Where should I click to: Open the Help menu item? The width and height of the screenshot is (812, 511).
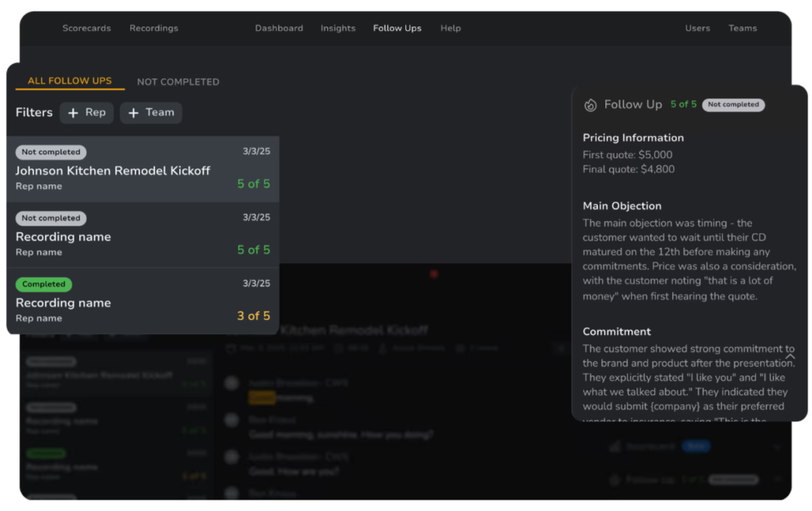pyautogui.click(x=450, y=28)
